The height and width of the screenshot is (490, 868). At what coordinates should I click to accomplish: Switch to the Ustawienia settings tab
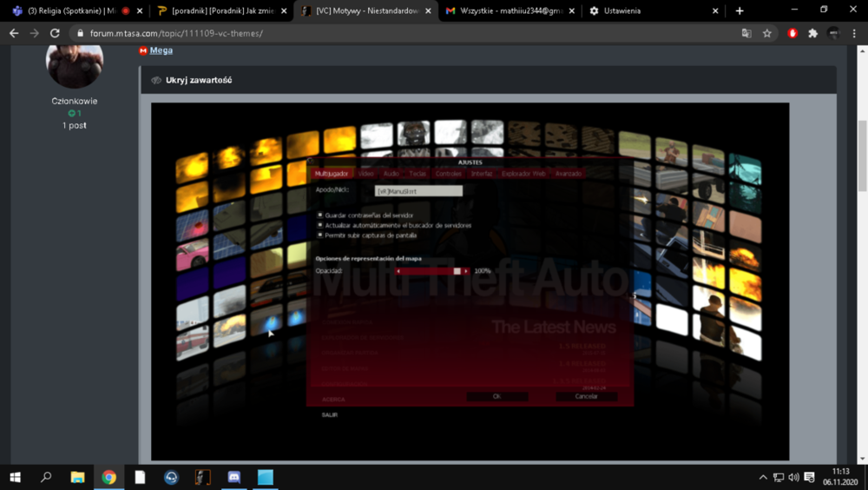coord(653,10)
